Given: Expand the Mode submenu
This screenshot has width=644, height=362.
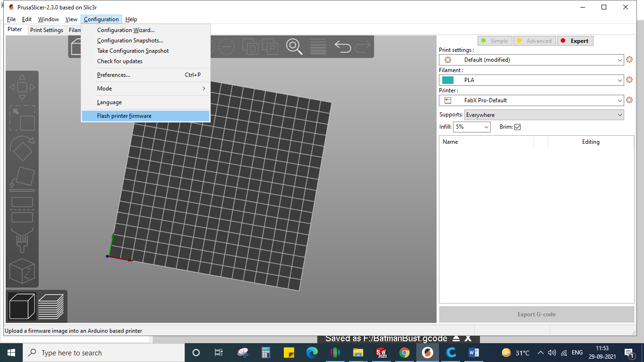Looking at the screenshot, I should (x=146, y=89).
